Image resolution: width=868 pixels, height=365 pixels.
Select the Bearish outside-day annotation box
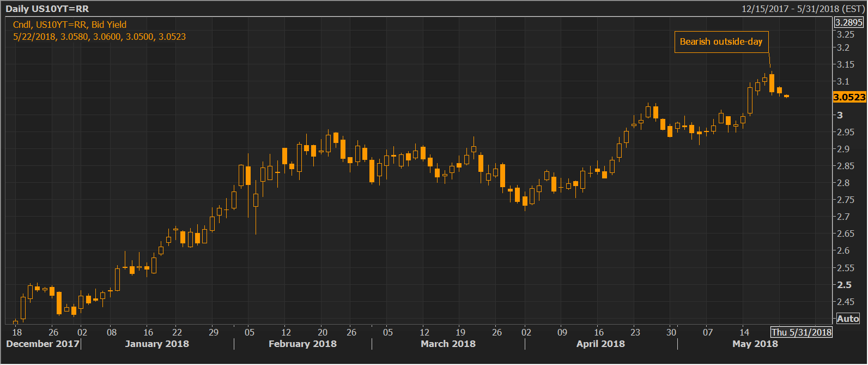point(721,42)
